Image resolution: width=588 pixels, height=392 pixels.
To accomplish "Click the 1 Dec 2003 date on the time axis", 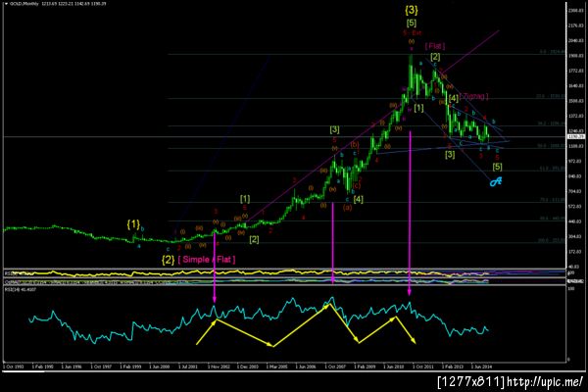I will pos(248,367).
